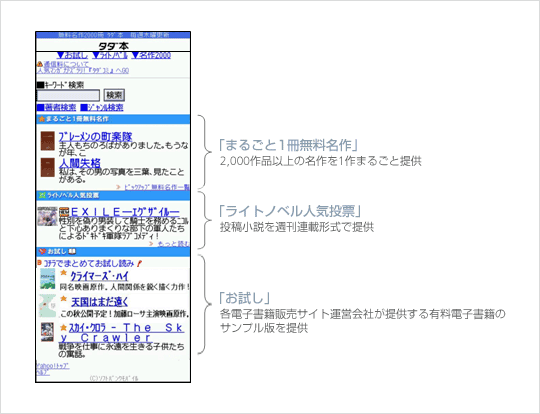Open コチラでまとめてお試し読み link
This screenshot has width=540, height=414.
[89, 263]
